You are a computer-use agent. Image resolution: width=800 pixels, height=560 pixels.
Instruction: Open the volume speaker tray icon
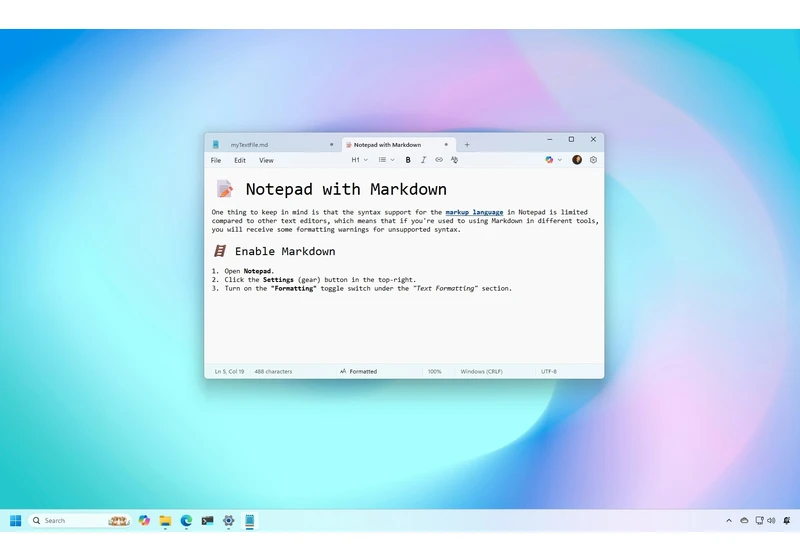click(771, 520)
